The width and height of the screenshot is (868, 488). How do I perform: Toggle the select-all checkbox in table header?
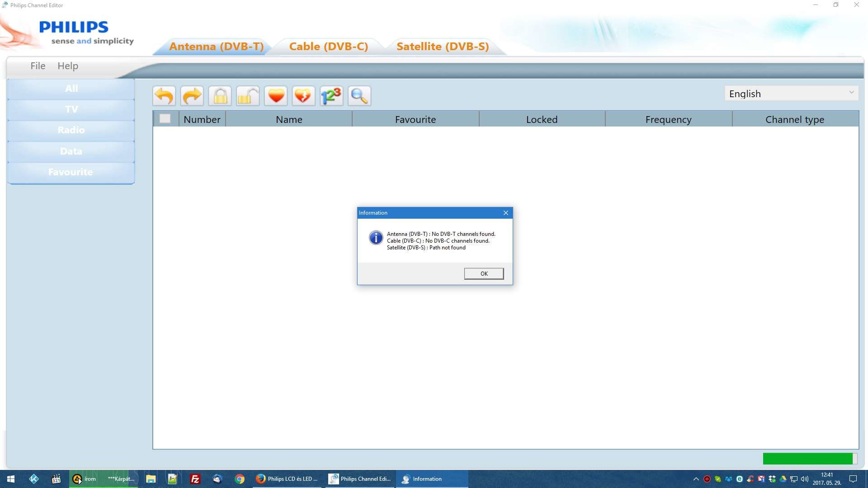(x=165, y=119)
